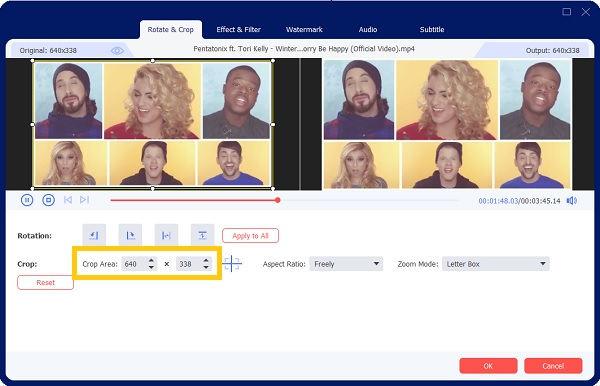This screenshot has width=600, height=386.
Task: Pause the video preview playback
Action: click(x=27, y=200)
